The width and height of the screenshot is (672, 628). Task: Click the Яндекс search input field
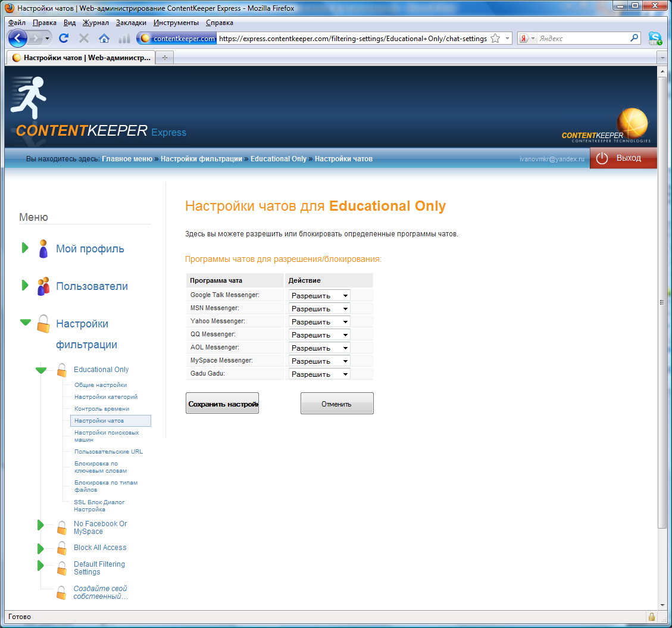coord(583,39)
